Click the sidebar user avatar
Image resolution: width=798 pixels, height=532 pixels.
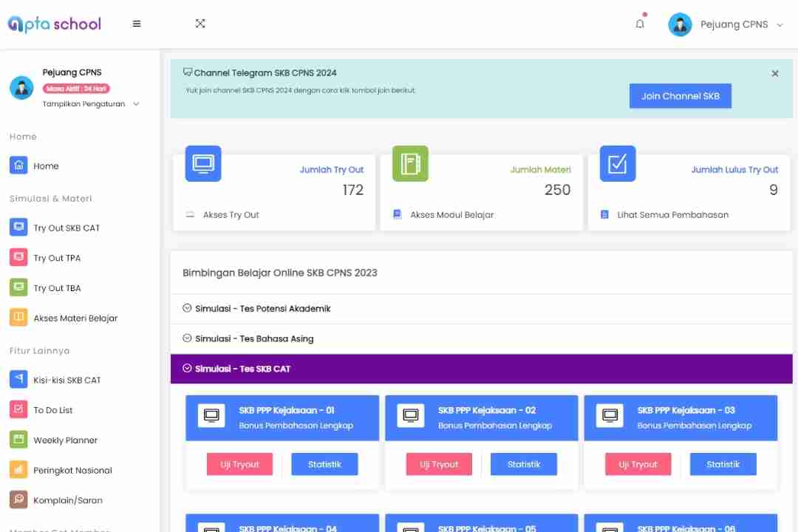21,88
